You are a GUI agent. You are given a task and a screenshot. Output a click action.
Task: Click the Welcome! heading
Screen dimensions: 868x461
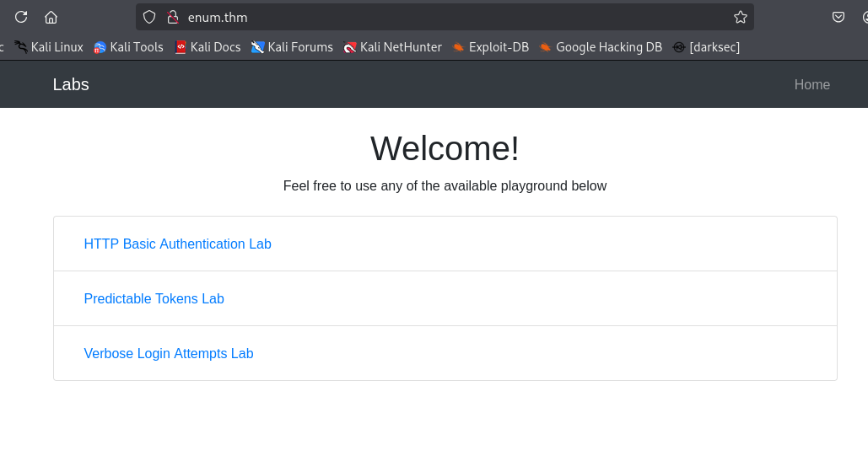pos(445,148)
